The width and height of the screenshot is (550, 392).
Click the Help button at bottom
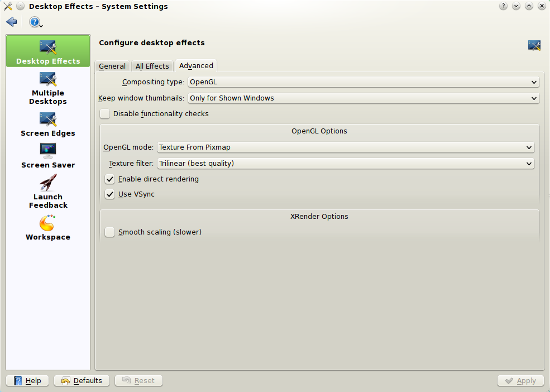click(27, 381)
